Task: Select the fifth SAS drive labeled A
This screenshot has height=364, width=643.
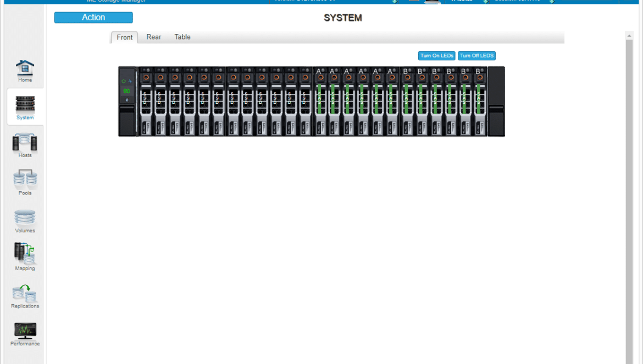Action: [378, 101]
